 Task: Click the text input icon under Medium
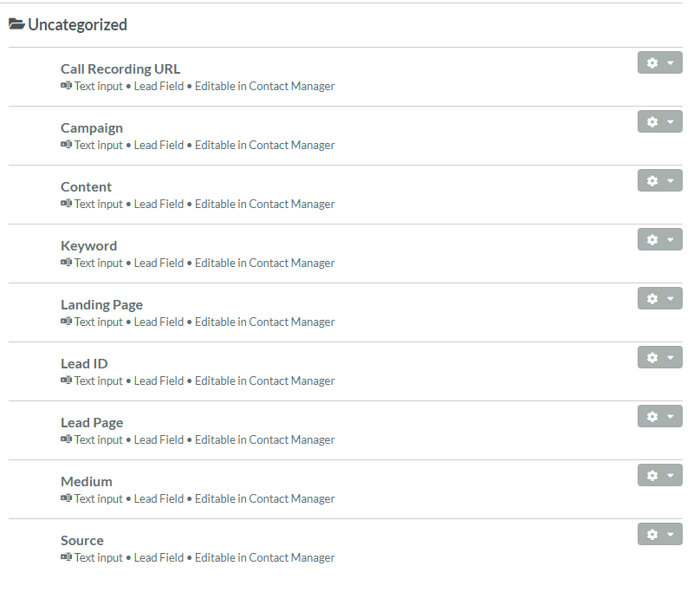click(66, 498)
